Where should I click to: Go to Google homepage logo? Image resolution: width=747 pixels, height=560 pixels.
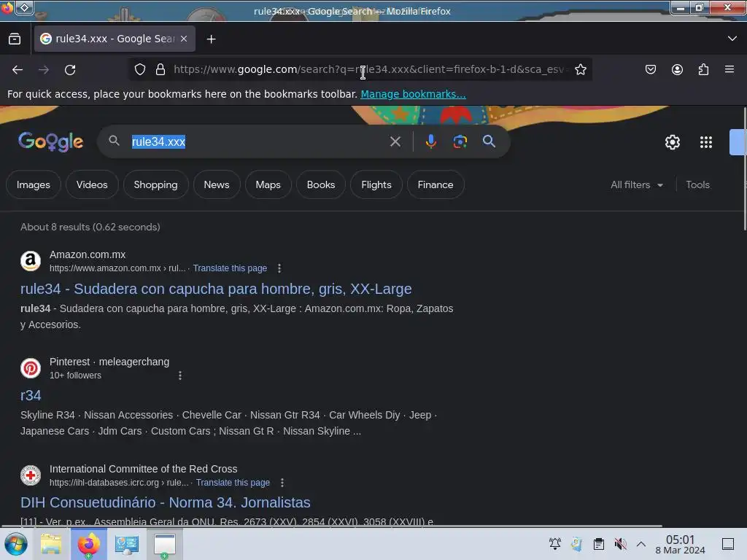50,142
